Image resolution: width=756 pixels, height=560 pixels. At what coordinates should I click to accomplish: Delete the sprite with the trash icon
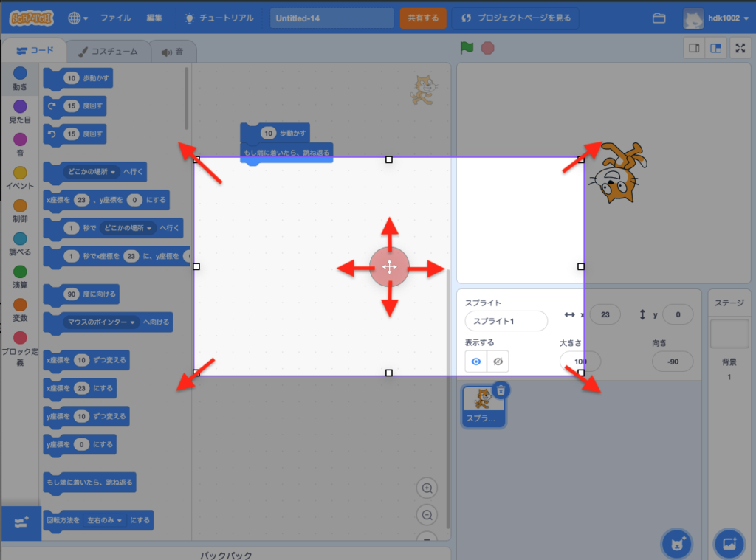[x=501, y=390]
